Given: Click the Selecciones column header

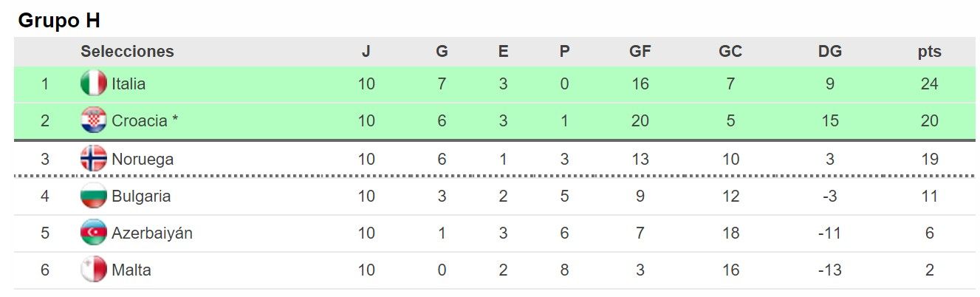Looking at the screenshot, I should [127, 52].
